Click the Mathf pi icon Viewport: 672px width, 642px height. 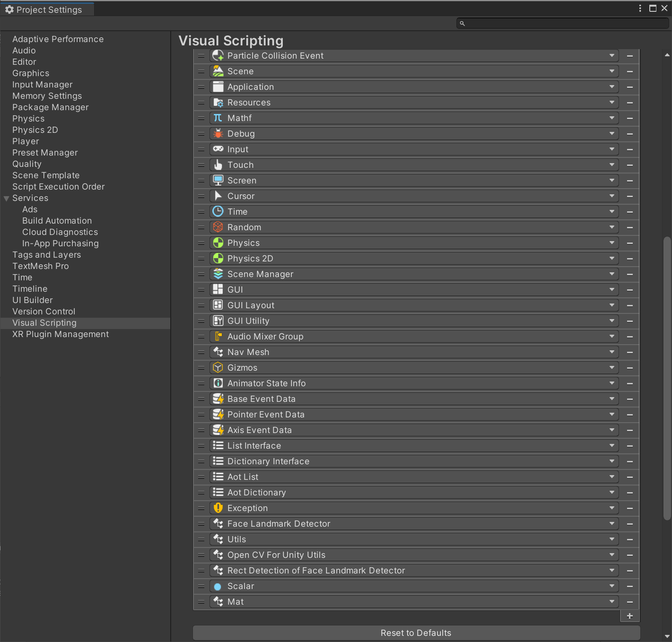pyautogui.click(x=218, y=118)
